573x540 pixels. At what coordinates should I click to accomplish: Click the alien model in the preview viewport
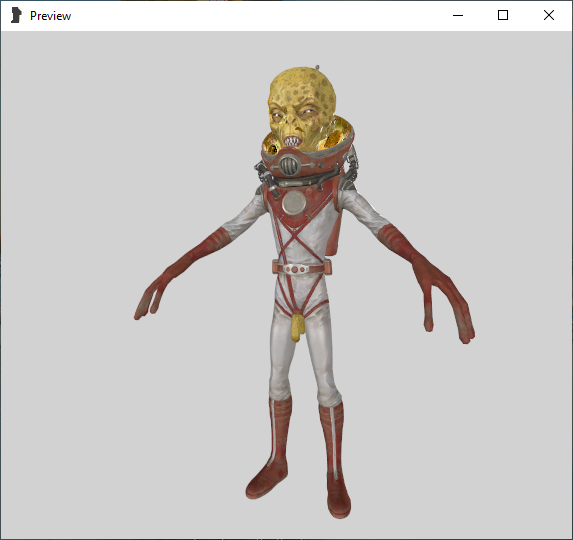(303, 291)
